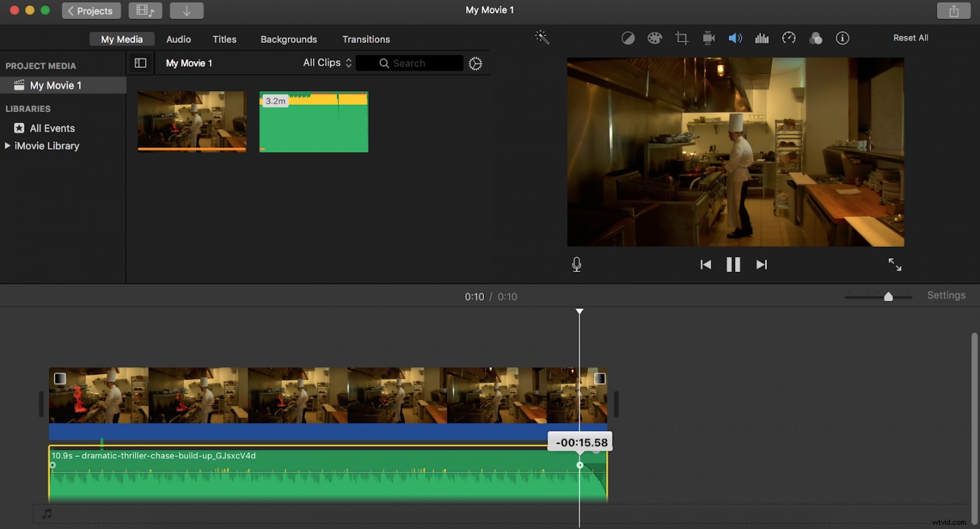This screenshot has width=980, height=529.
Task: Open the Noise Reduction and Equalizer controls
Action: pyautogui.click(x=762, y=37)
